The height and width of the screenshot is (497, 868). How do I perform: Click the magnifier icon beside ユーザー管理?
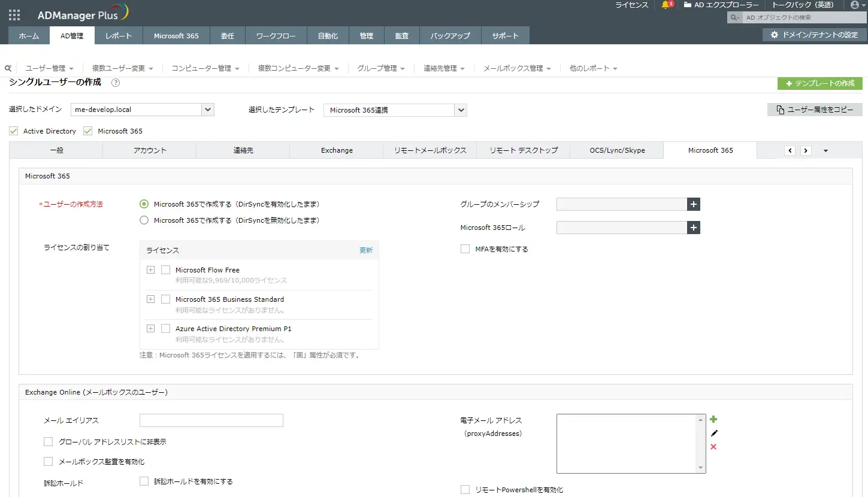[8, 68]
